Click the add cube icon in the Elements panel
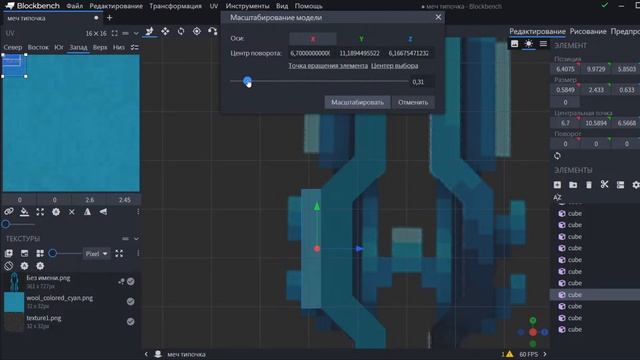The width and height of the screenshot is (640, 360). [557, 185]
